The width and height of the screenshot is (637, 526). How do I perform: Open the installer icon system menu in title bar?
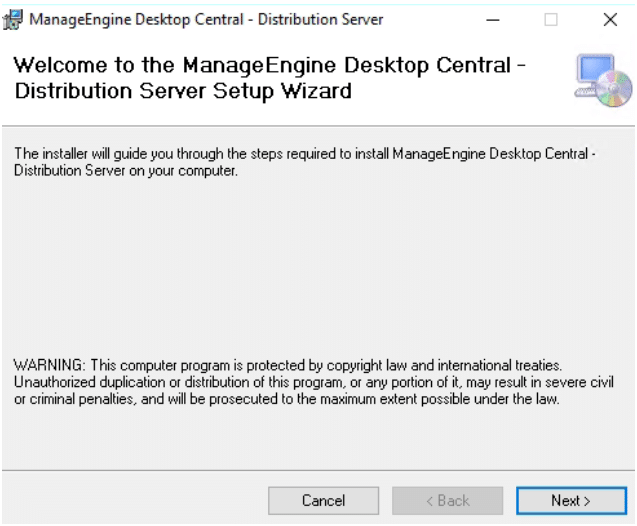click(13, 19)
